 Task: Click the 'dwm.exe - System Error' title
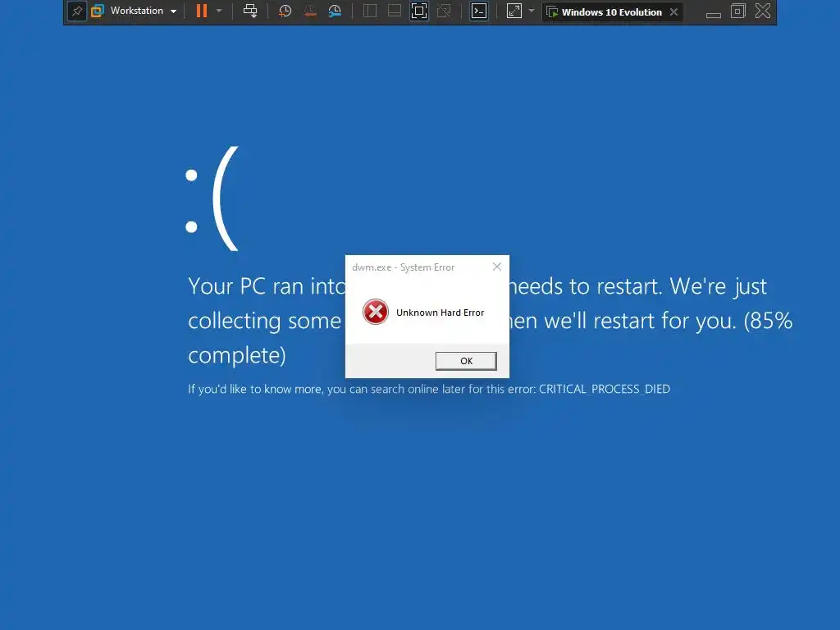coord(404,267)
